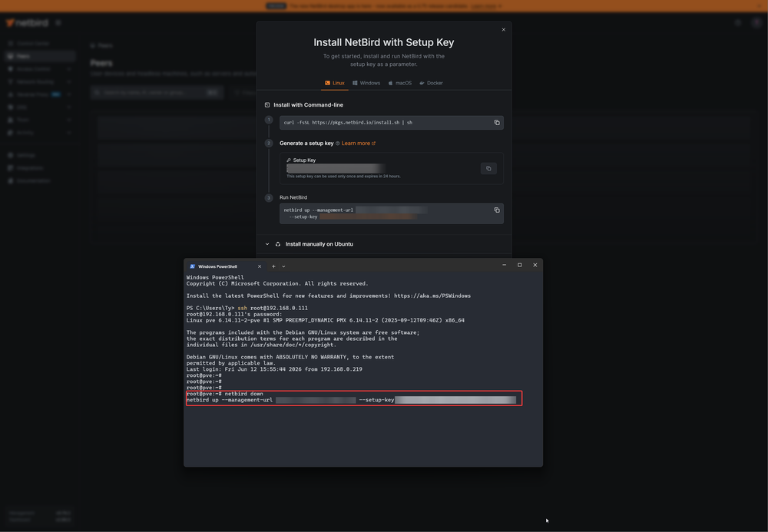Open a new PowerShell tab
This screenshot has width=768, height=532.
coord(273,266)
